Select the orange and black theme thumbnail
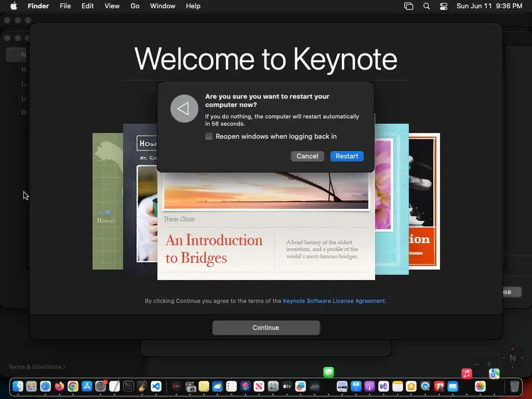 coord(424,201)
